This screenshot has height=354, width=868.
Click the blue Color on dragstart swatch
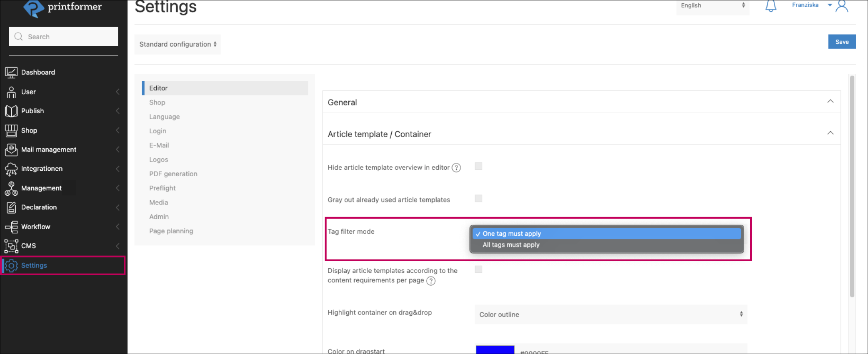click(495, 350)
